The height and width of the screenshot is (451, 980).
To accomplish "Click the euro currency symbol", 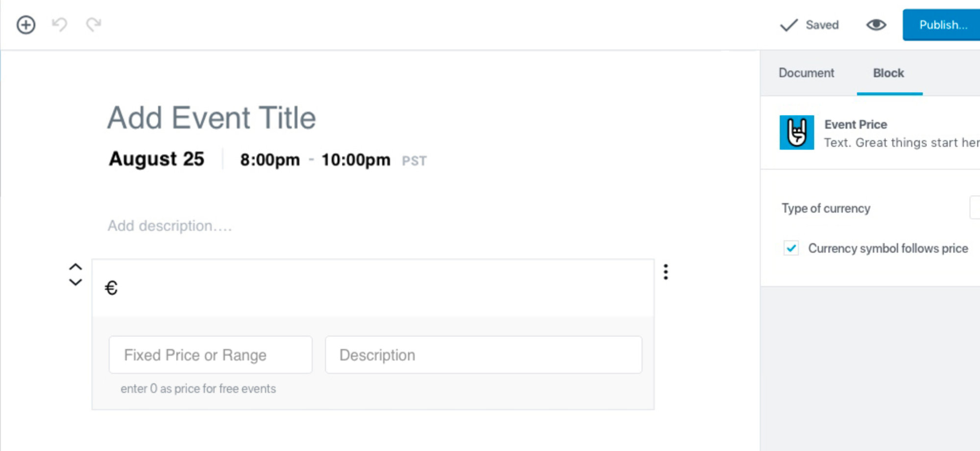I will [111, 288].
